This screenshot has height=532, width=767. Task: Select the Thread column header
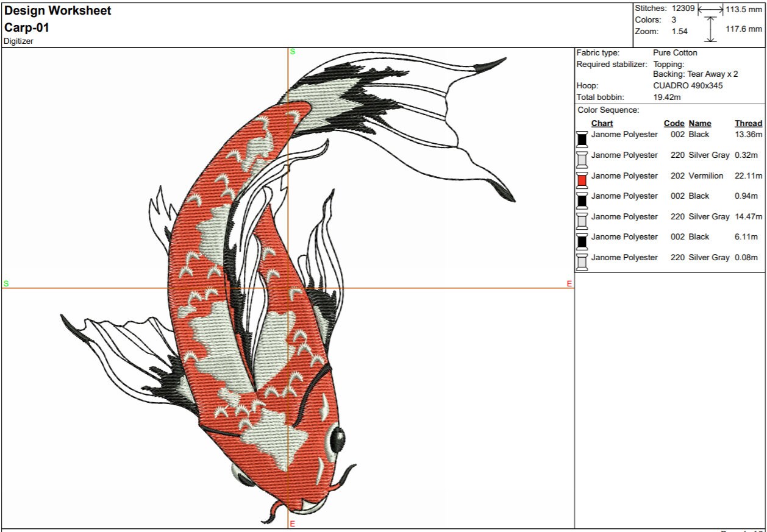748,123
